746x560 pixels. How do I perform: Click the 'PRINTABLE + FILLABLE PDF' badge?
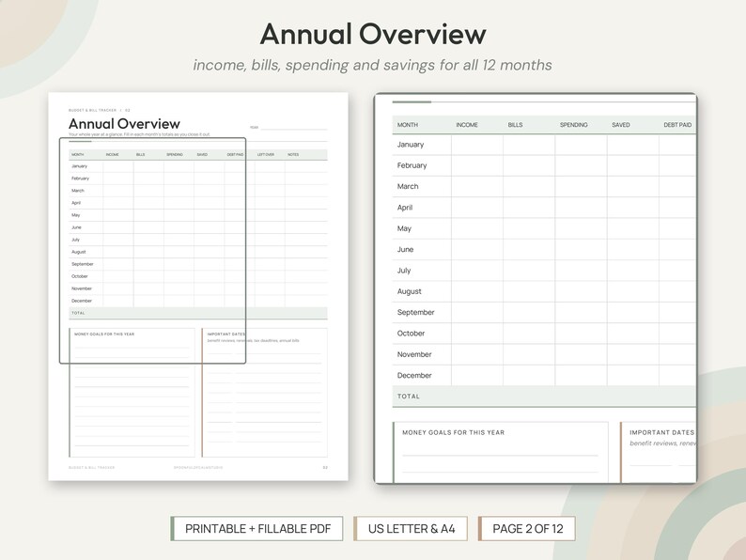[256, 529]
